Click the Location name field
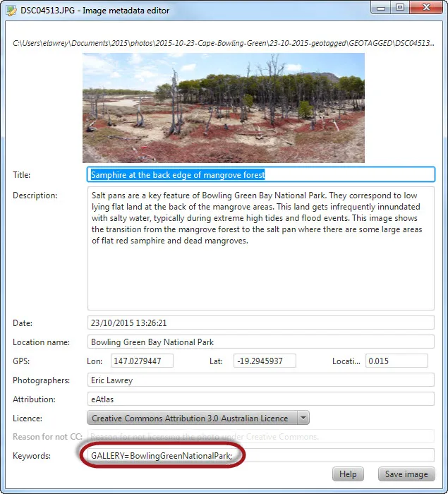This screenshot has height=494, width=448. click(x=261, y=342)
